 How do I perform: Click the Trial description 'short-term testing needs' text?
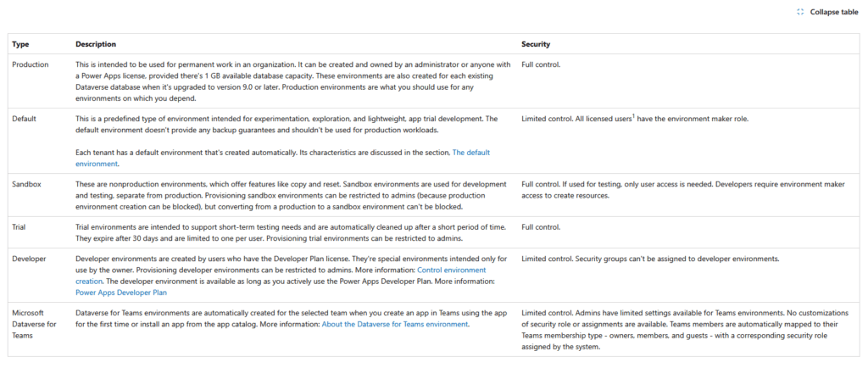tap(275, 227)
